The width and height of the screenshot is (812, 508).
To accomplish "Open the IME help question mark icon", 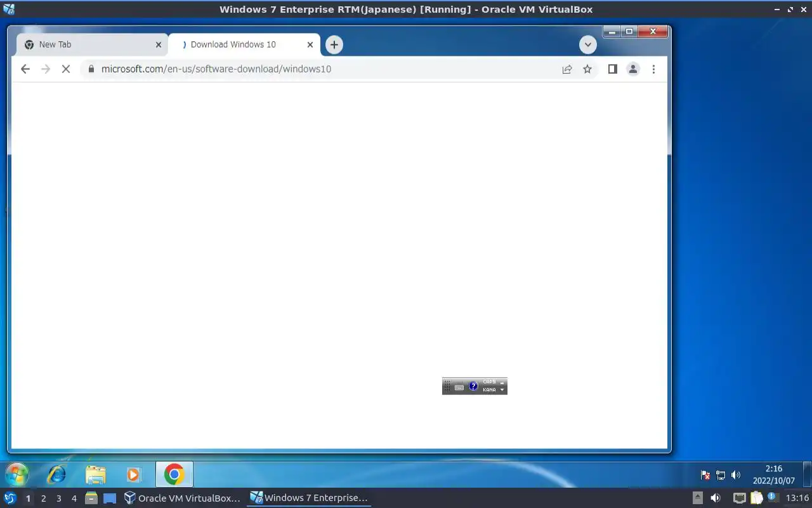I will pyautogui.click(x=473, y=386).
